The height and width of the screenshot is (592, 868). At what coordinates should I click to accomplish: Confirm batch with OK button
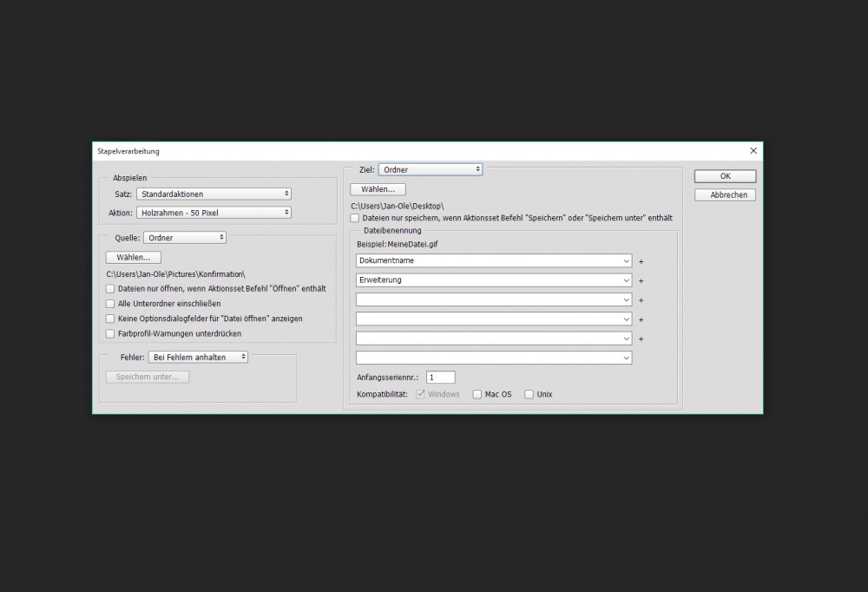[x=725, y=176]
